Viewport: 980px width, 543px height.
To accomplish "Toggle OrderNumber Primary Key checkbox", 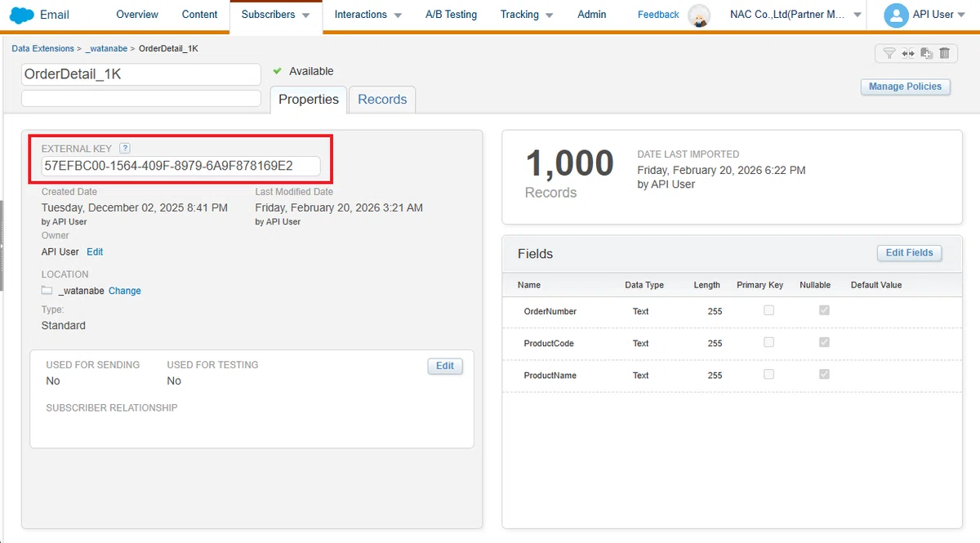I will point(768,310).
